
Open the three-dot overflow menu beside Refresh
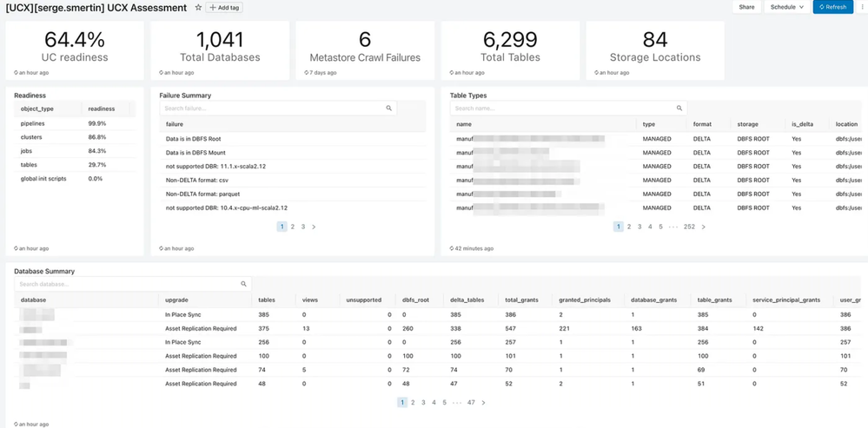pyautogui.click(x=861, y=7)
